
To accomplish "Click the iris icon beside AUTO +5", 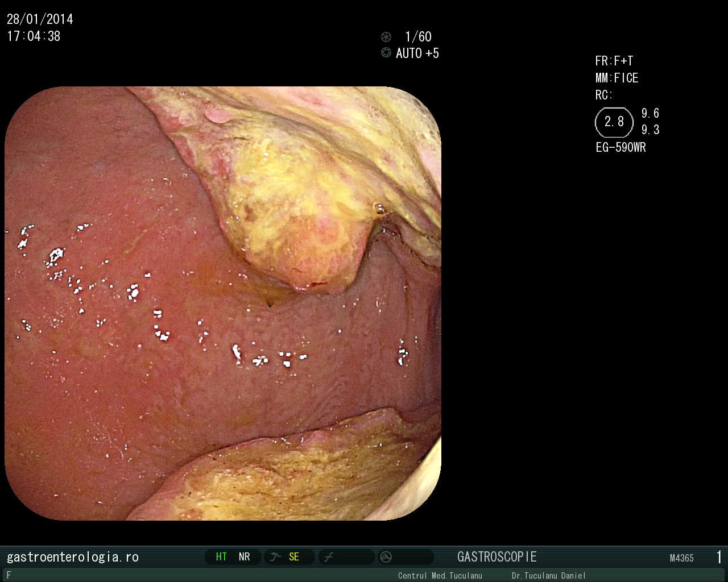I will [386, 53].
